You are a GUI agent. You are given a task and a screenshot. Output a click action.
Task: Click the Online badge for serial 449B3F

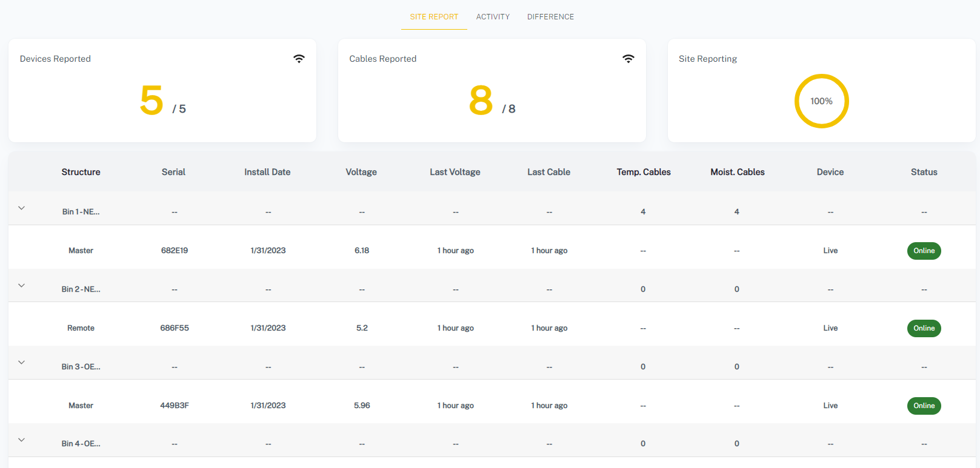tap(923, 406)
